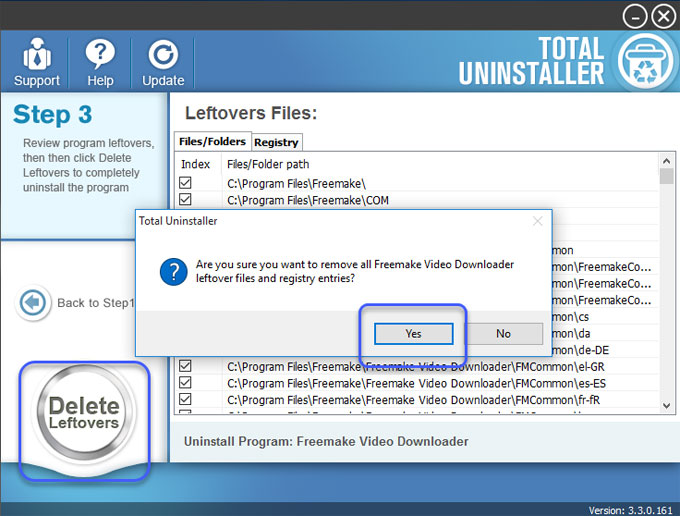Uncheck the C:\Program Files\Freemake\ row
The width and height of the screenshot is (680, 516).
(x=185, y=183)
